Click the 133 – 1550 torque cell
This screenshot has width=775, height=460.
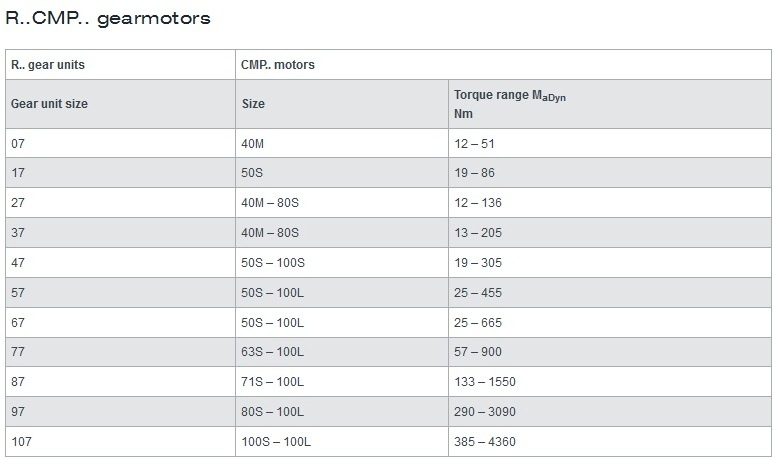(x=609, y=382)
